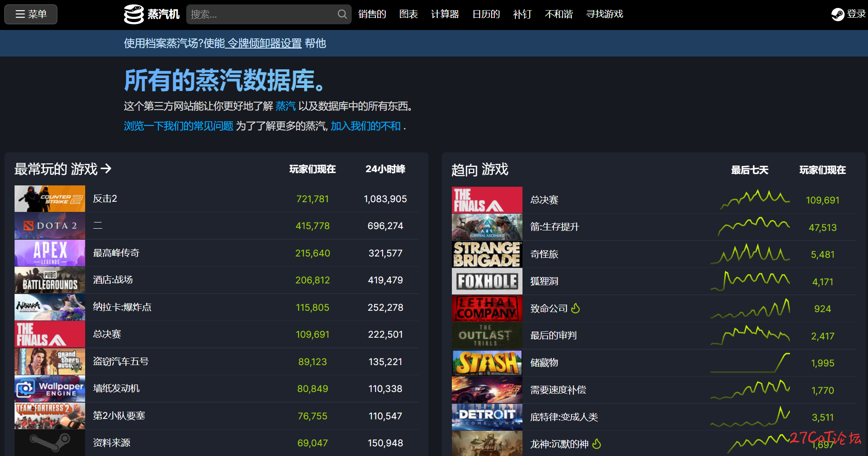Image resolution: width=868 pixels, height=456 pixels.
Task: Click the seven-day sparkline chart for 狐狸洞
Action: click(x=750, y=281)
